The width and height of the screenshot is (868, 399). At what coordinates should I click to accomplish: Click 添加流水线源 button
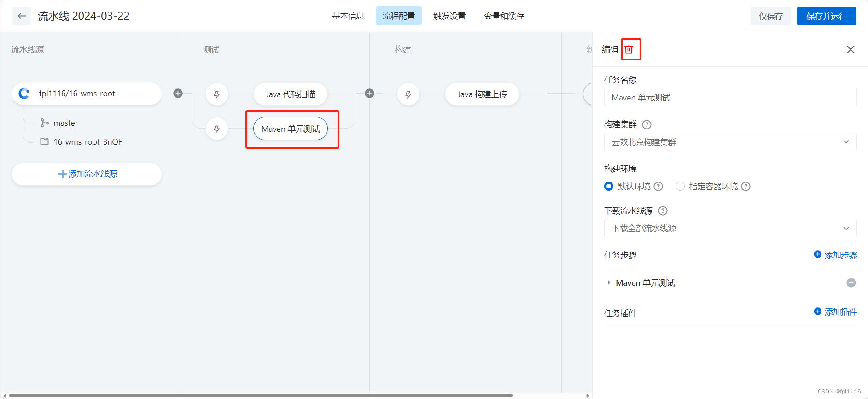(x=87, y=174)
